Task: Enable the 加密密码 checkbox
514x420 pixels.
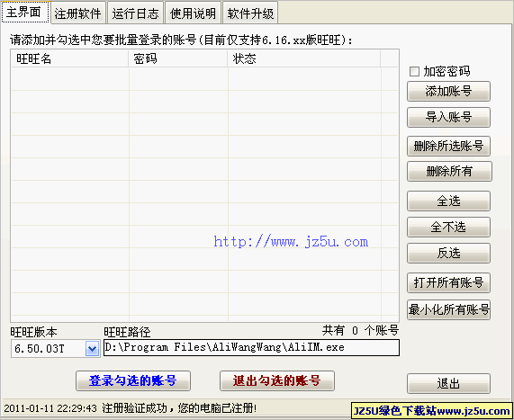Action: pos(414,71)
